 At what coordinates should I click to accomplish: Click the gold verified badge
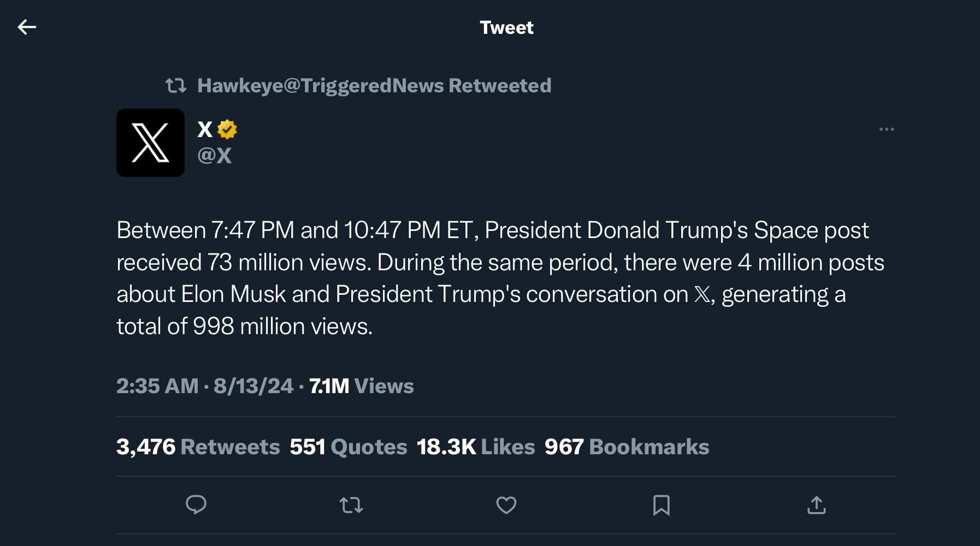227,129
